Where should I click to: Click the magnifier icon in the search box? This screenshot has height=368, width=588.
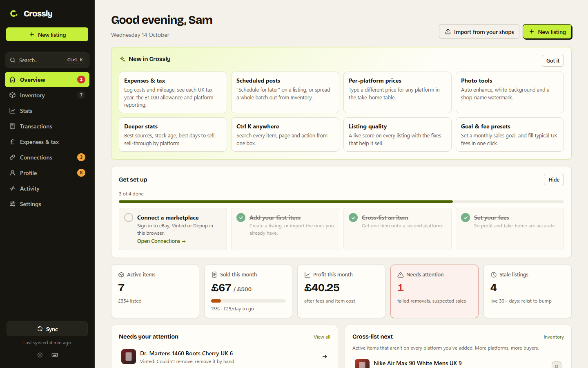coord(13,60)
